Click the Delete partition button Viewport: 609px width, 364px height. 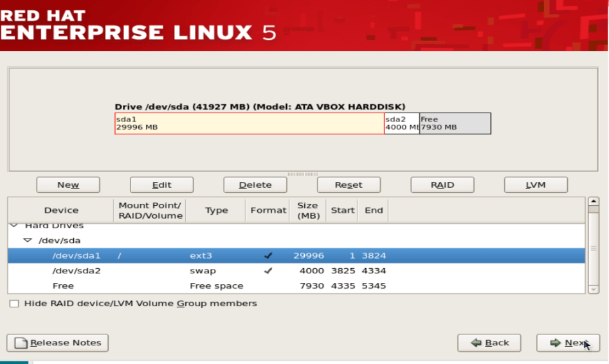pyautogui.click(x=255, y=185)
